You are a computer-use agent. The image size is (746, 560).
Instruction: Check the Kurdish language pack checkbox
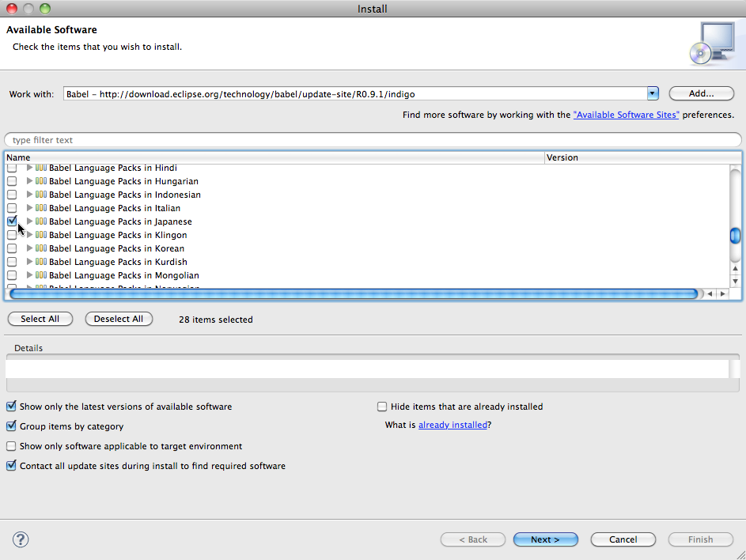tap(12, 262)
